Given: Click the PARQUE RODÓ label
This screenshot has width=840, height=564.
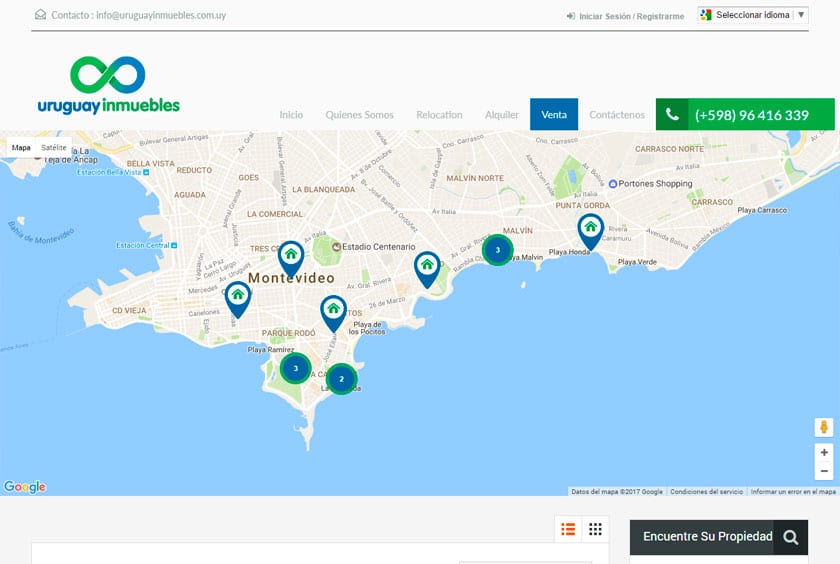Looking at the screenshot, I should pos(288,333).
